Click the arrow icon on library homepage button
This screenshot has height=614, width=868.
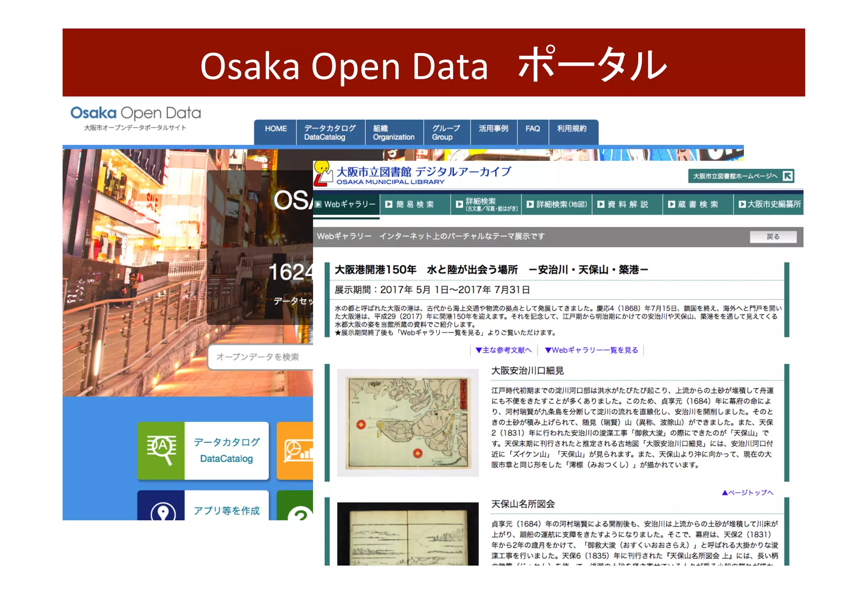pyautogui.click(x=787, y=176)
